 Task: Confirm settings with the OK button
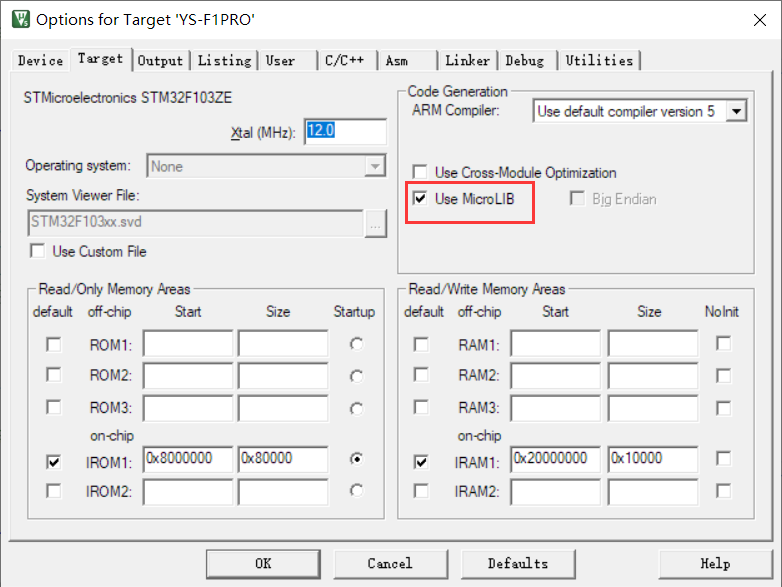(263, 564)
